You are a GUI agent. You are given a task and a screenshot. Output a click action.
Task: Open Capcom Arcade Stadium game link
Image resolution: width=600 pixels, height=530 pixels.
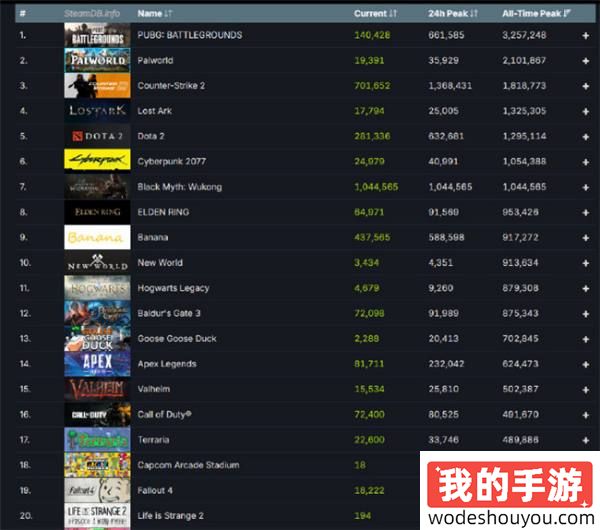(x=188, y=465)
